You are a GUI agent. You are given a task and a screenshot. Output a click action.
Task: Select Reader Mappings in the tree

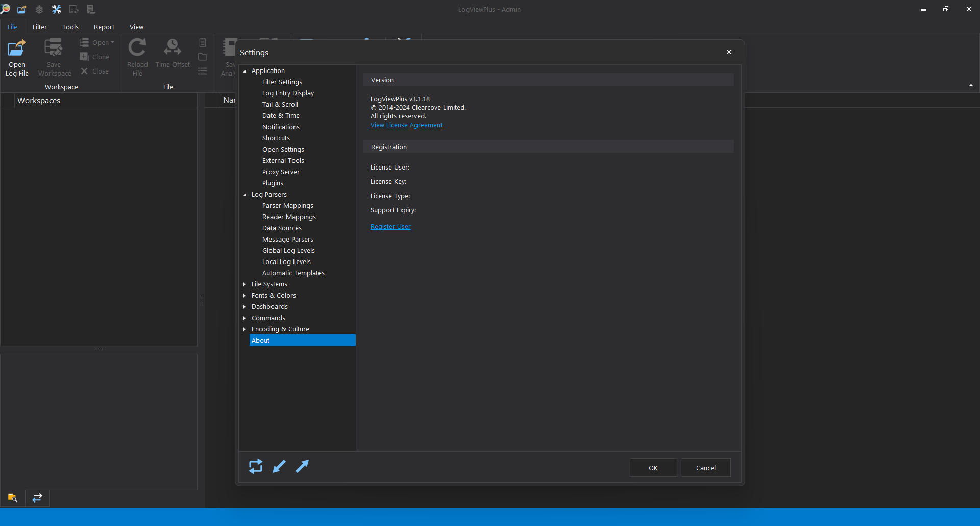coord(289,217)
